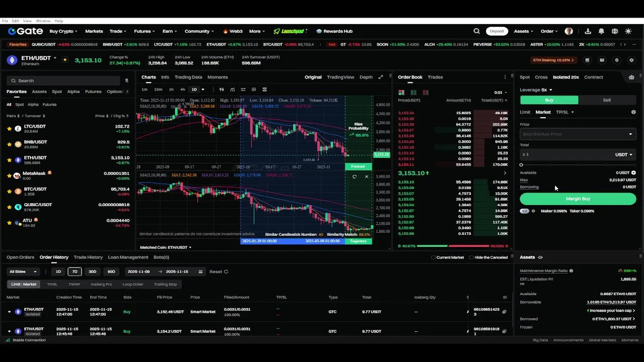Open the Trade History tab
644x362 pixels.
pyautogui.click(x=88, y=257)
